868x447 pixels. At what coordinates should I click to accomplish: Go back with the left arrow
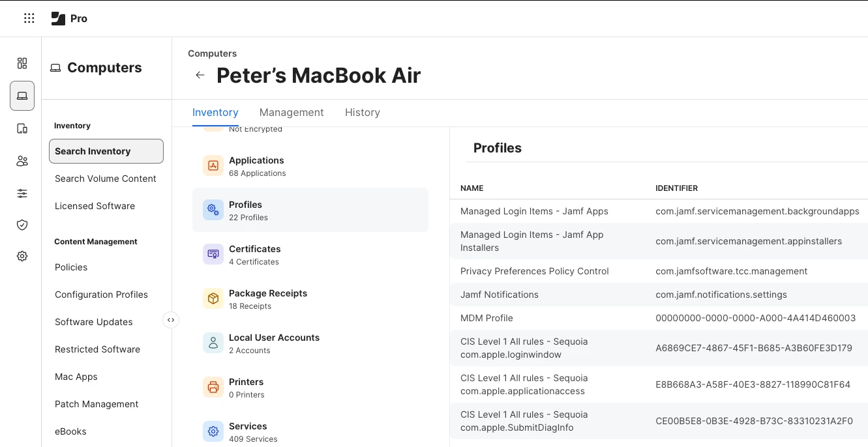(200, 75)
